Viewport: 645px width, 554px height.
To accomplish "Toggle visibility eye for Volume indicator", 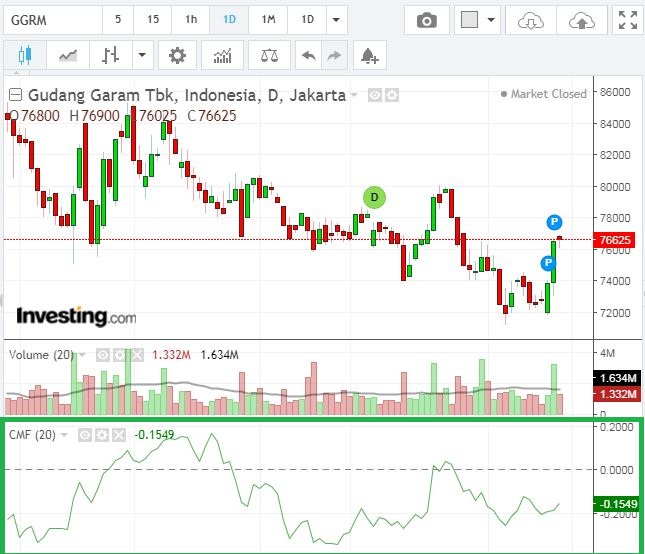I will 102,355.
